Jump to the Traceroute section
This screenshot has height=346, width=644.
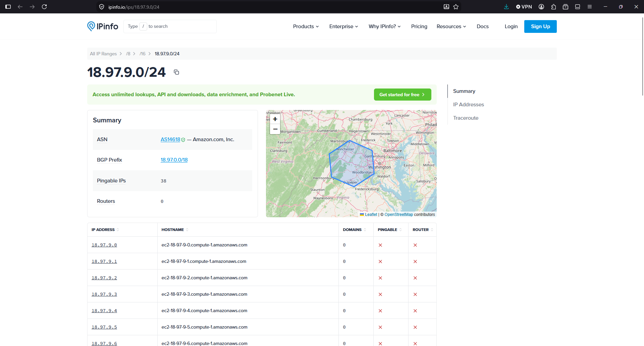[x=466, y=118]
